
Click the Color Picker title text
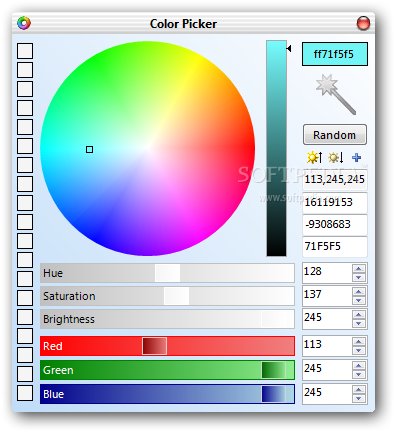(x=183, y=24)
